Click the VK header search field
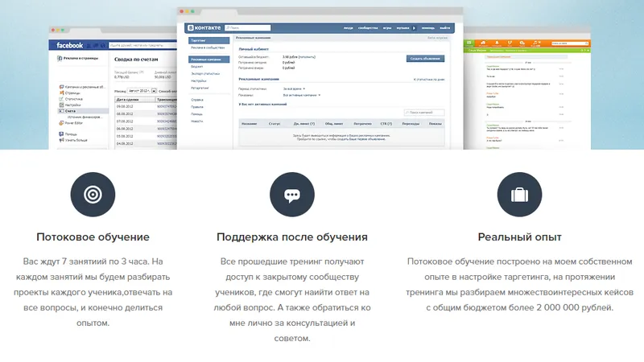Viewport: 644px width, 362px height. point(248,28)
